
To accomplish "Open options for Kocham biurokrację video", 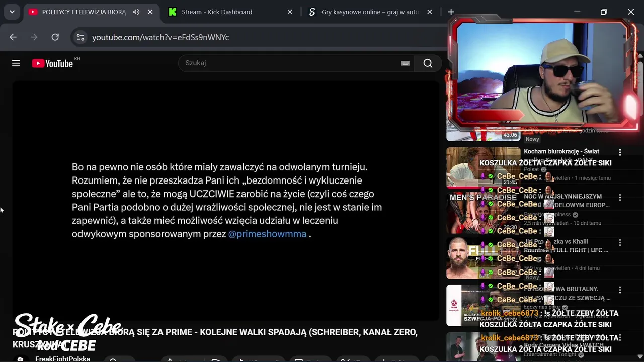I will tap(620, 152).
